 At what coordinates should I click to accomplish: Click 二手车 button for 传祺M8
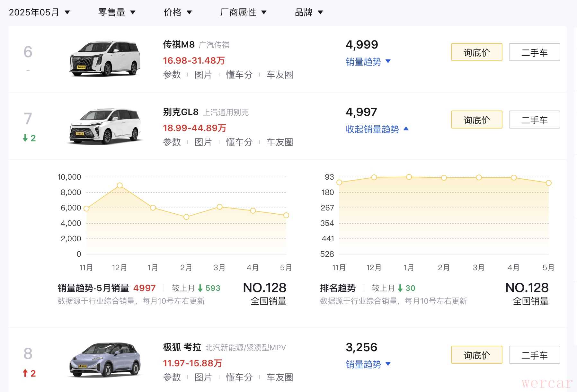click(x=535, y=52)
